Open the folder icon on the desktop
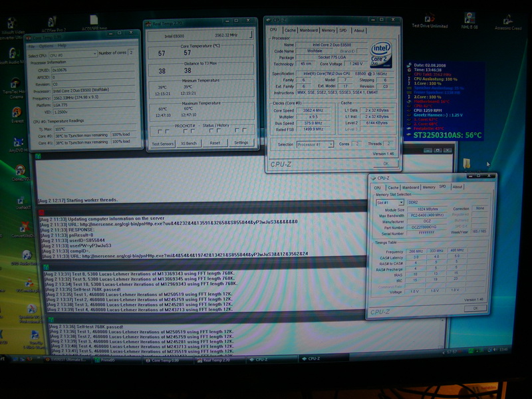Screen dimensions: 532x399 click(x=467, y=164)
